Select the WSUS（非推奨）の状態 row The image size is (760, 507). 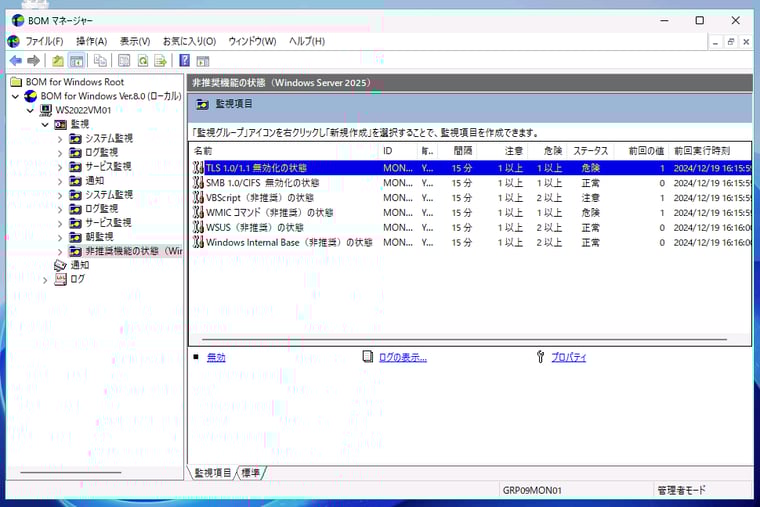pyautogui.click(x=472, y=227)
